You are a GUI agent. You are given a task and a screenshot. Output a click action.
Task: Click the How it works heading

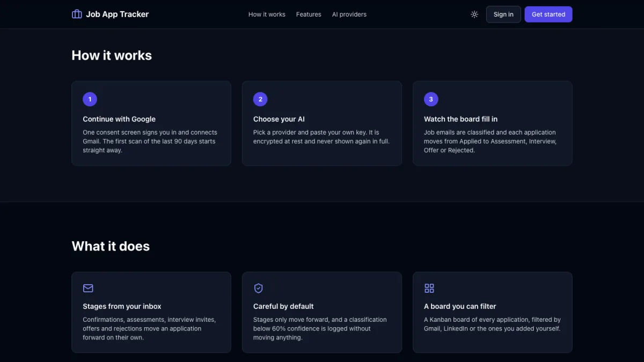tap(112, 56)
